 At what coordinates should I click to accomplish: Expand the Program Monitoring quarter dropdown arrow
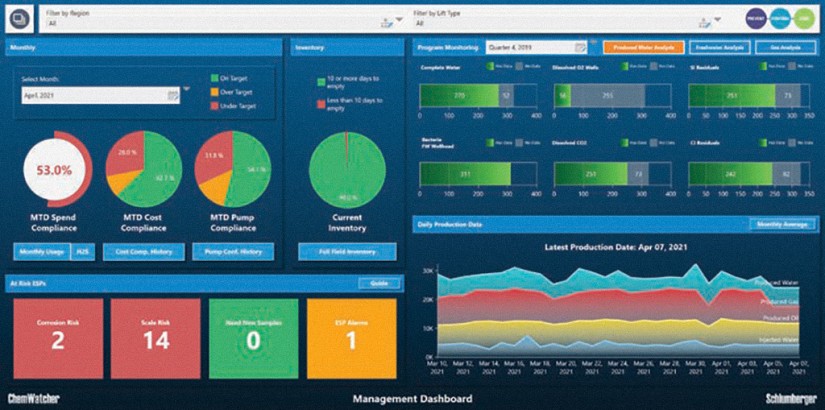click(593, 43)
